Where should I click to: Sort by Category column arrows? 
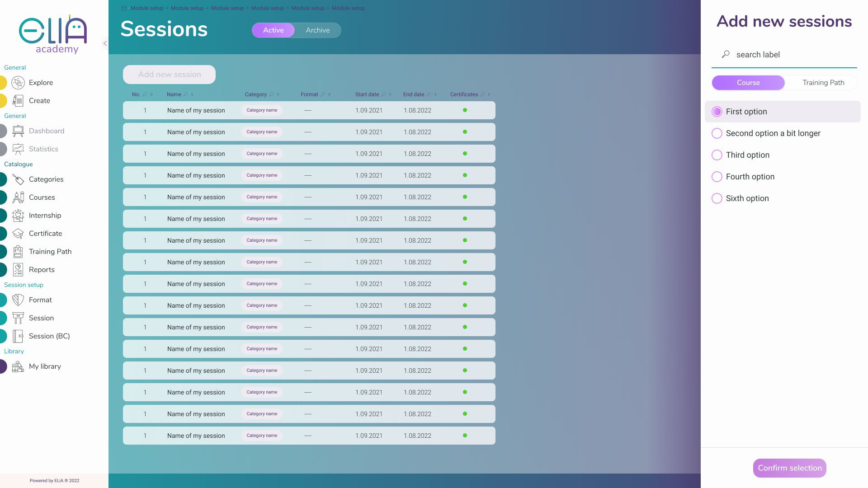point(278,94)
